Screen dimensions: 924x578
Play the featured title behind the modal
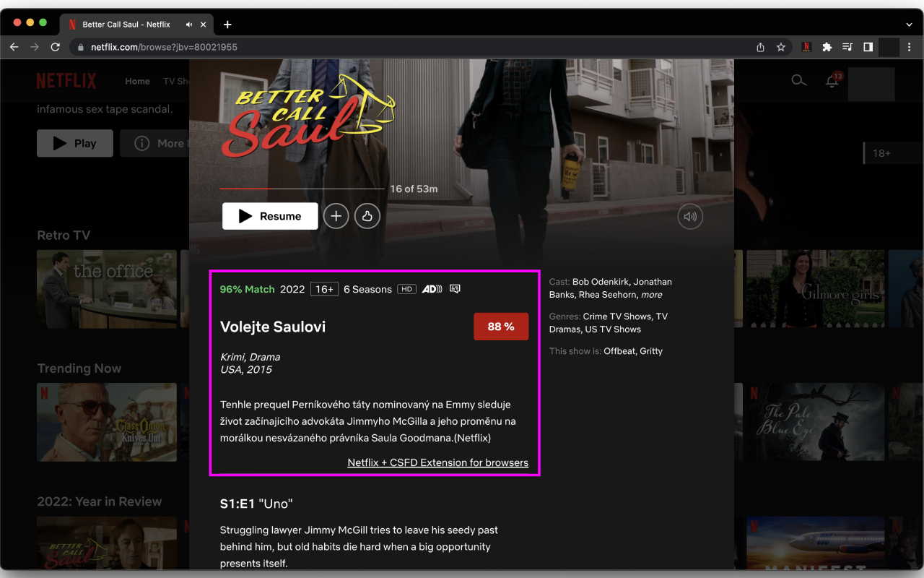pyautogui.click(x=75, y=143)
